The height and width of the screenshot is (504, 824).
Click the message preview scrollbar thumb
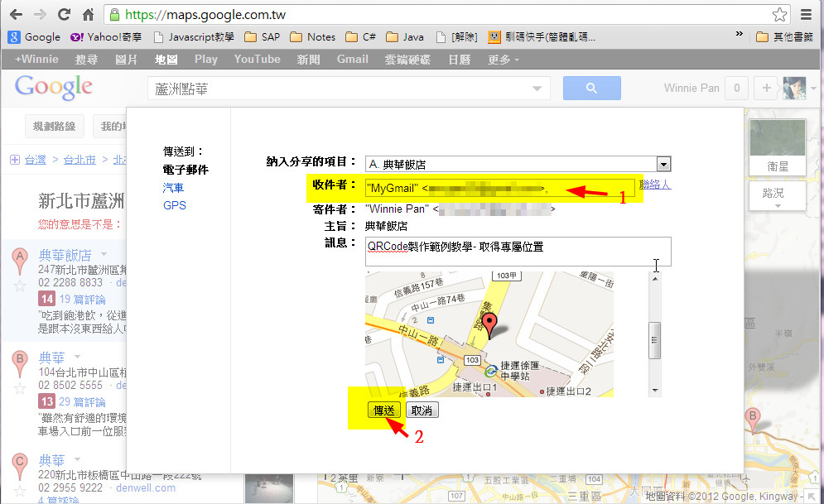pyautogui.click(x=655, y=339)
